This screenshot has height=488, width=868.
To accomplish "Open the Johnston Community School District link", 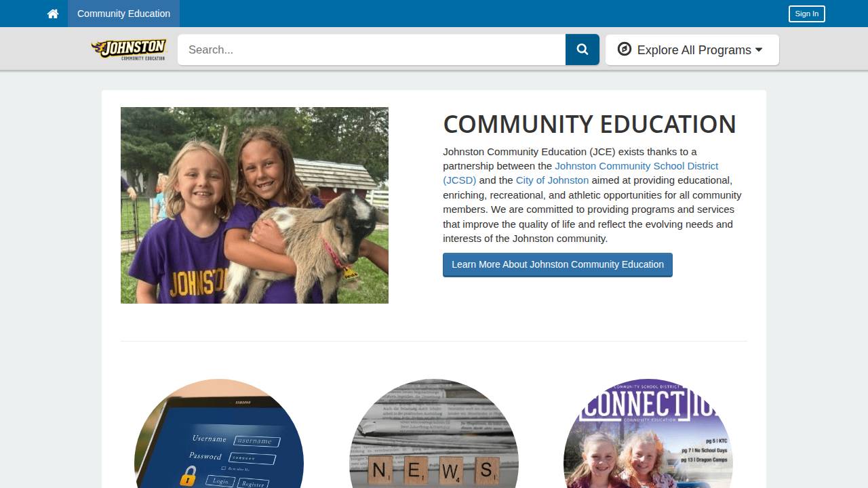I will 636,166.
